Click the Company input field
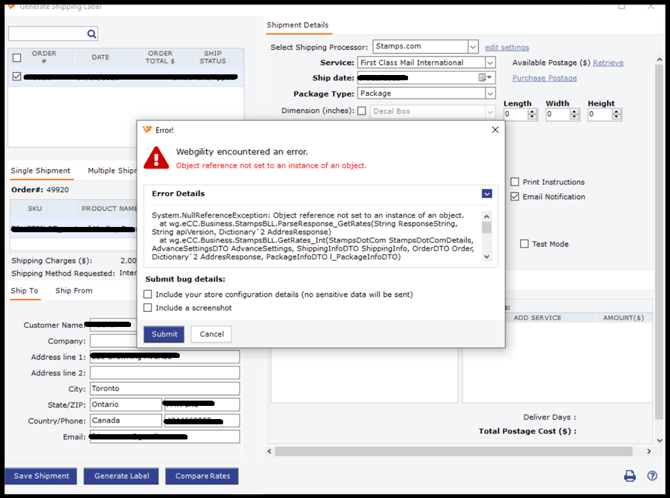The width and height of the screenshot is (670, 498). [x=113, y=341]
